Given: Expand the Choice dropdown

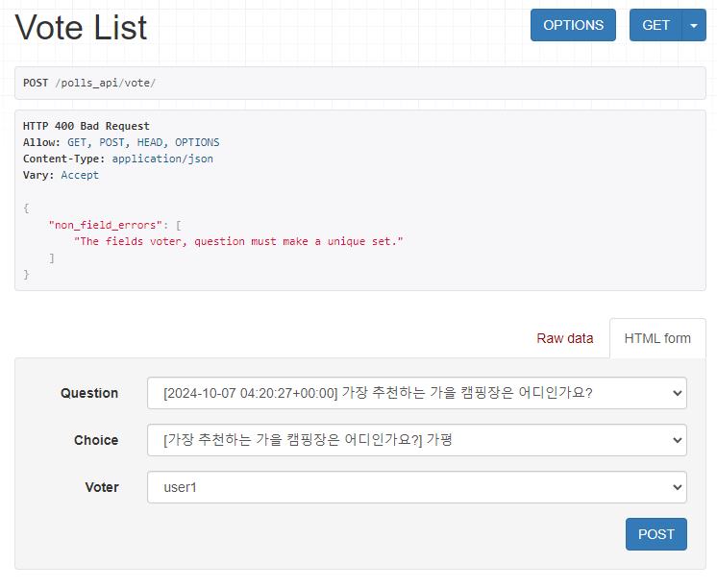Looking at the screenshot, I should tap(417, 440).
